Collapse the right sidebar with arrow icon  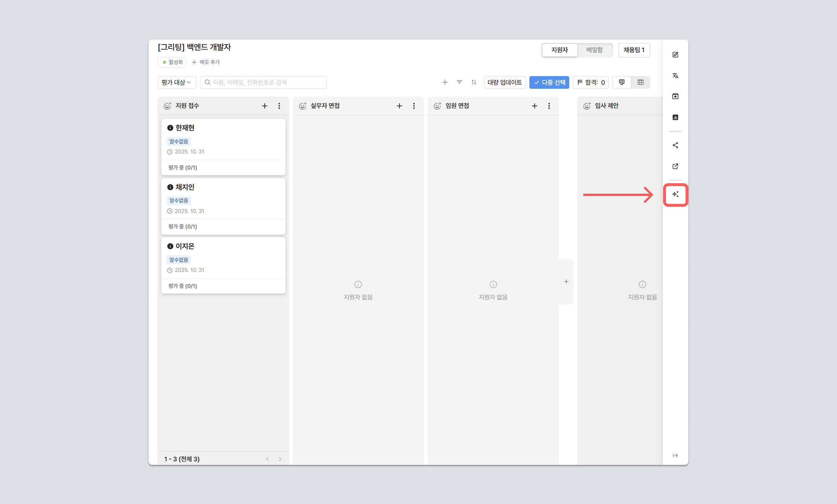coord(675,455)
